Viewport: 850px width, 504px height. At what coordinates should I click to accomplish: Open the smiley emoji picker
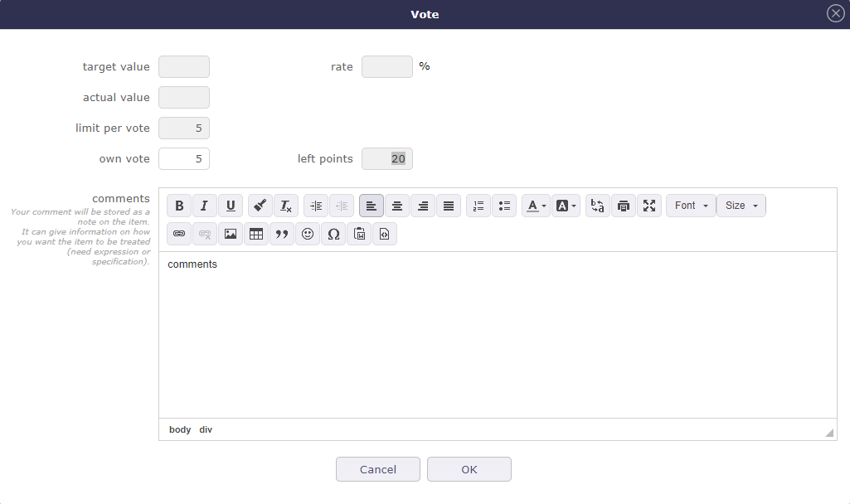point(308,235)
